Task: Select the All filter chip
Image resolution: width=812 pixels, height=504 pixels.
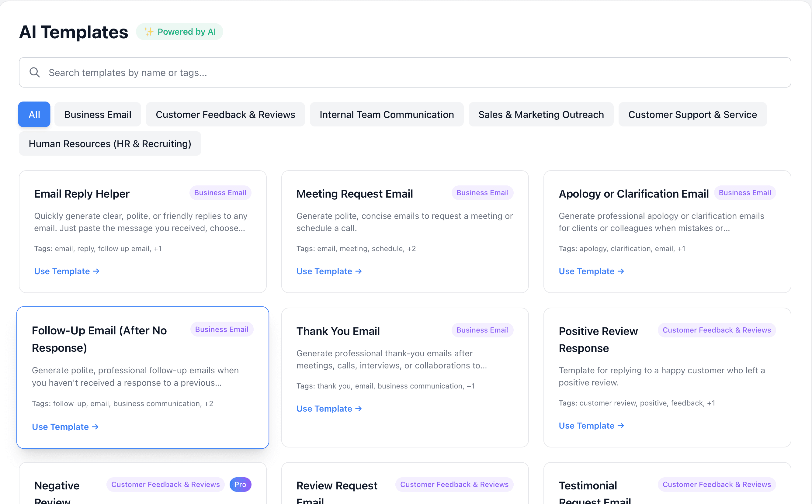Action: [34, 114]
